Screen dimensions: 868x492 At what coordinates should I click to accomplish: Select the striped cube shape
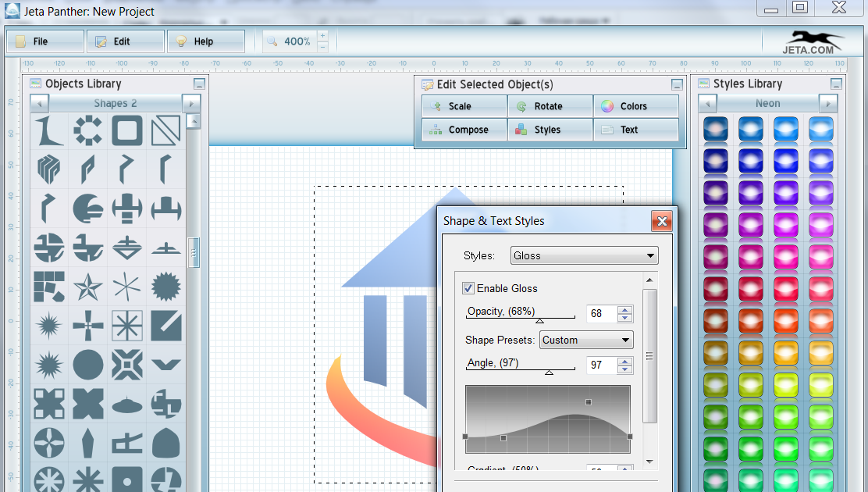point(49,169)
